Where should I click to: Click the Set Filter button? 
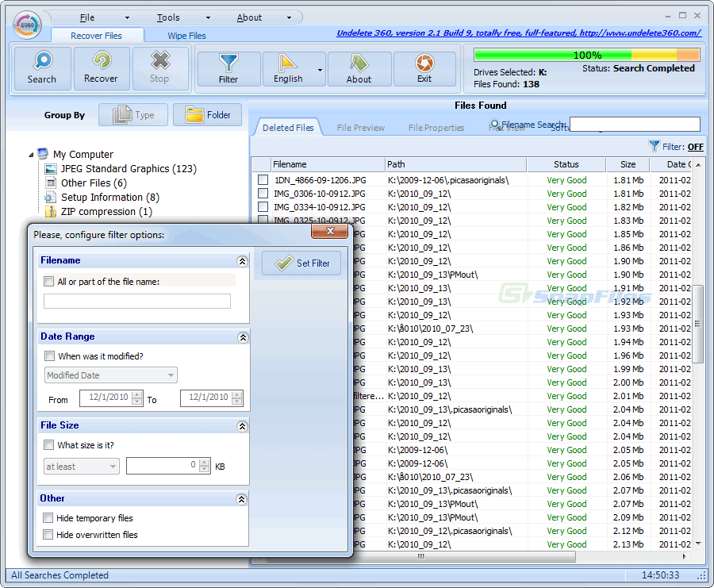coord(301,263)
